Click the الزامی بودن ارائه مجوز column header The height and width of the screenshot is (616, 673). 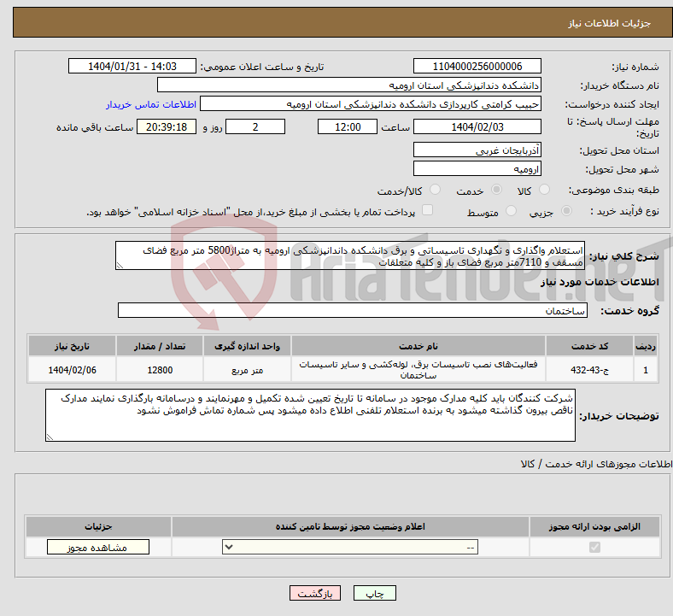tap(594, 526)
